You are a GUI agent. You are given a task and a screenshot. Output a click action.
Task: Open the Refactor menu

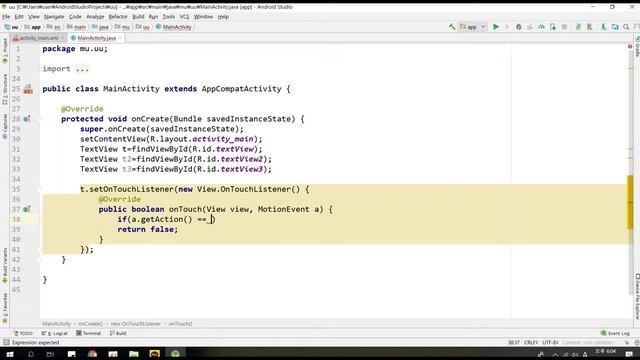pyautogui.click(x=118, y=17)
